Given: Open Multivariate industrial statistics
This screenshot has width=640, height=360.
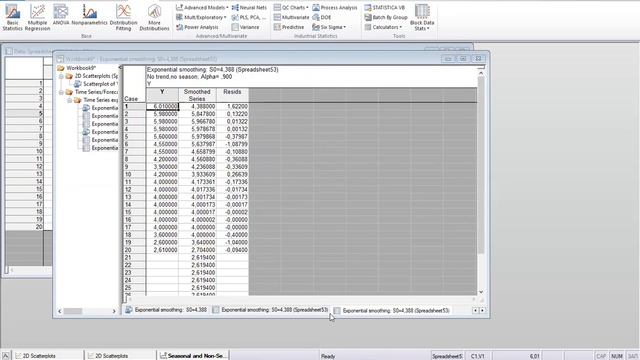Looking at the screenshot, I should pyautogui.click(x=291, y=17).
